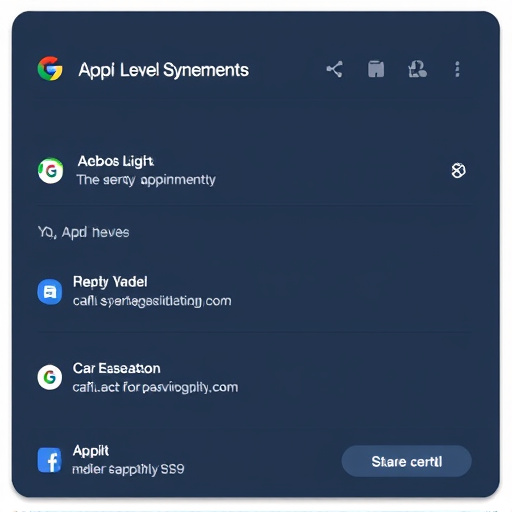The height and width of the screenshot is (512, 512).
Task: Click the share icon in header
Action: tap(334, 69)
